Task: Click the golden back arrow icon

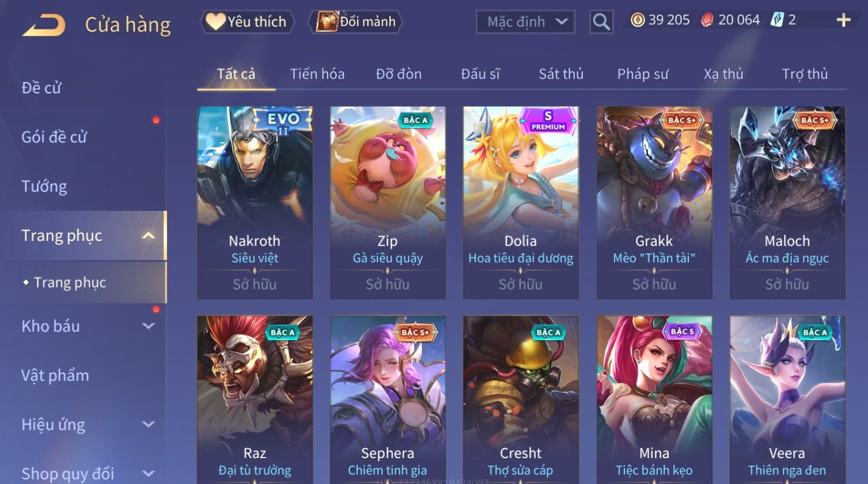Action: point(44,25)
